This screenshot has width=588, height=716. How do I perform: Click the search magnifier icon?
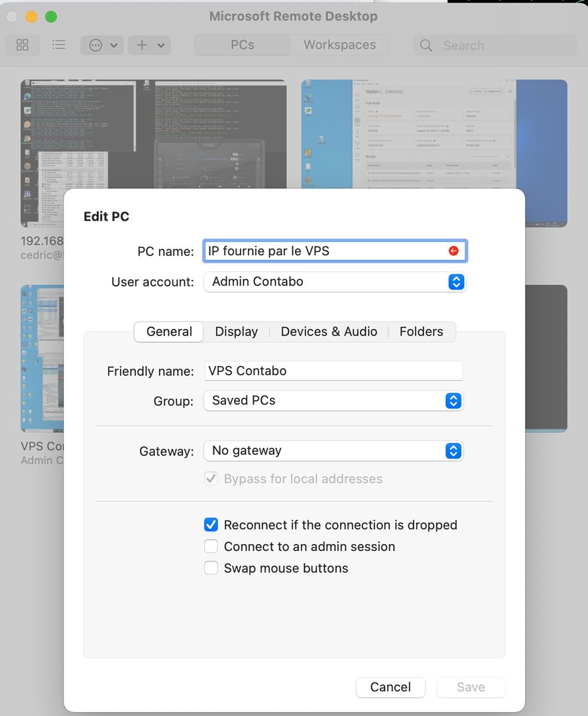coord(426,45)
